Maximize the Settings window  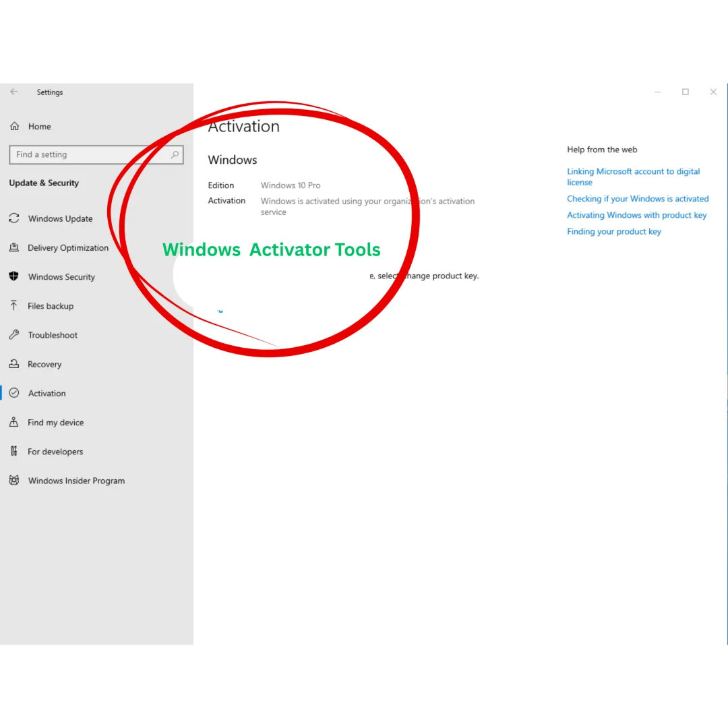click(686, 92)
